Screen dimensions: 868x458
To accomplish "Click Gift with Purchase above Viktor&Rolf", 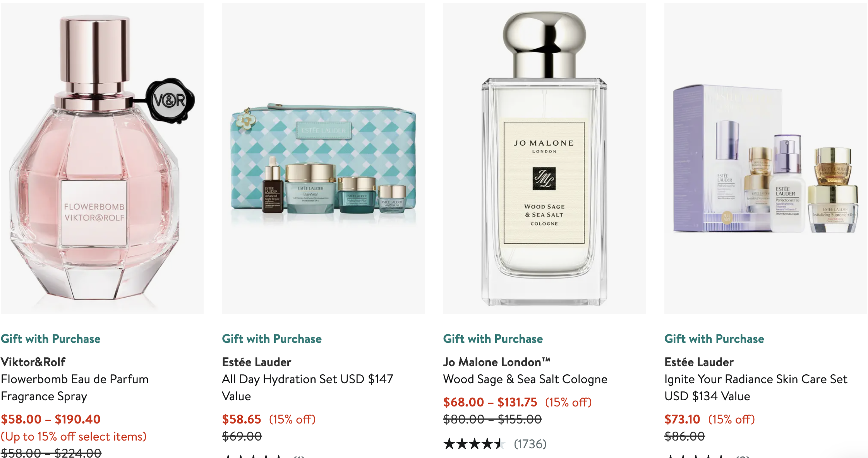I will 51,339.
